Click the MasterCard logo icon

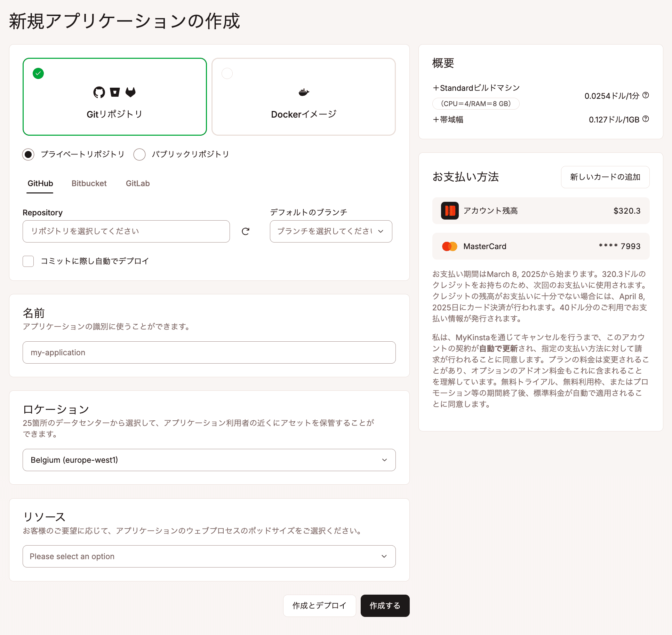[x=450, y=246]
